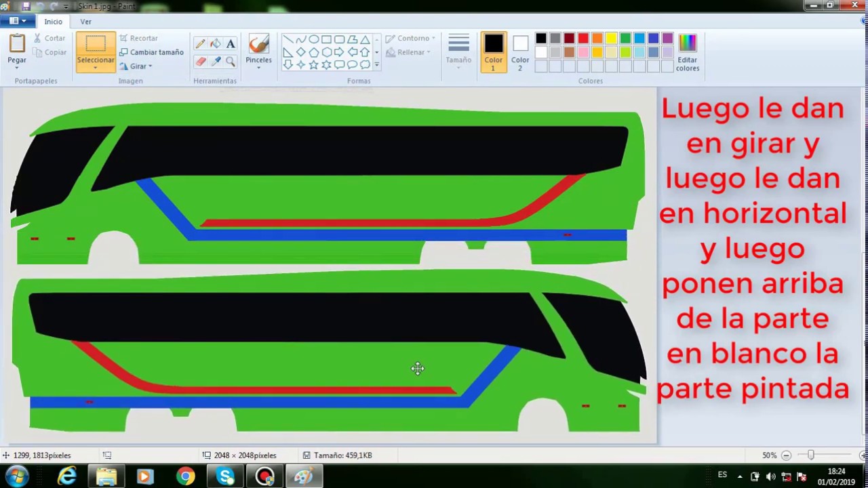Select the Pencil tool
The width and height of the screenshot is (868, 488).
[x=200, y=43]
